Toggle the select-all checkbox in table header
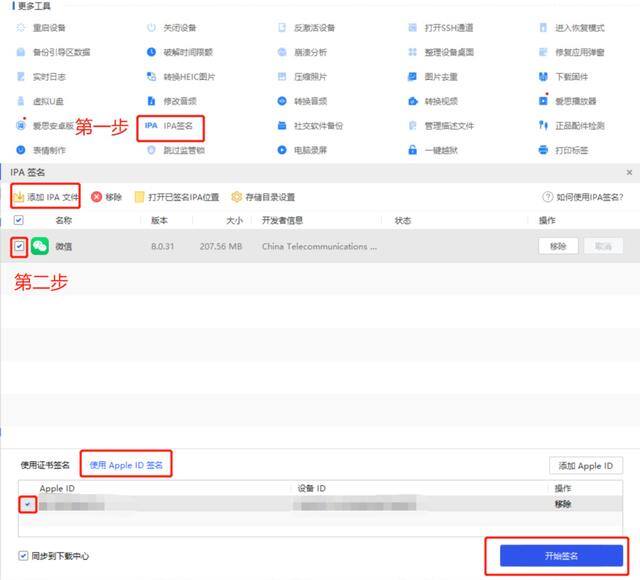Image resolution: width=640 pixels, height=580 pixels. [18, 220]
